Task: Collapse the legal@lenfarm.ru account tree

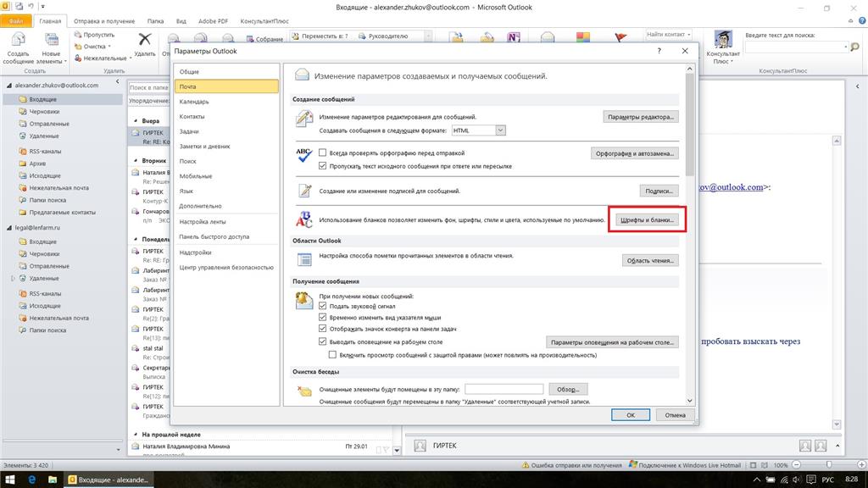Action: pyautogui.click(x=8, y=228)
